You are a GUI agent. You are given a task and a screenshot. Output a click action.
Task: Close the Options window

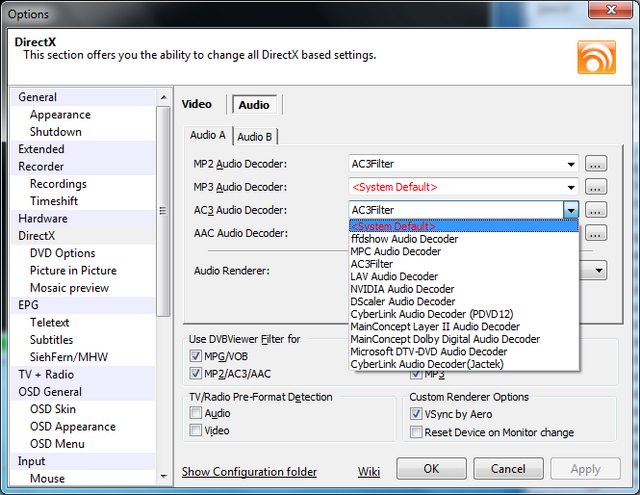coord(611,9)
